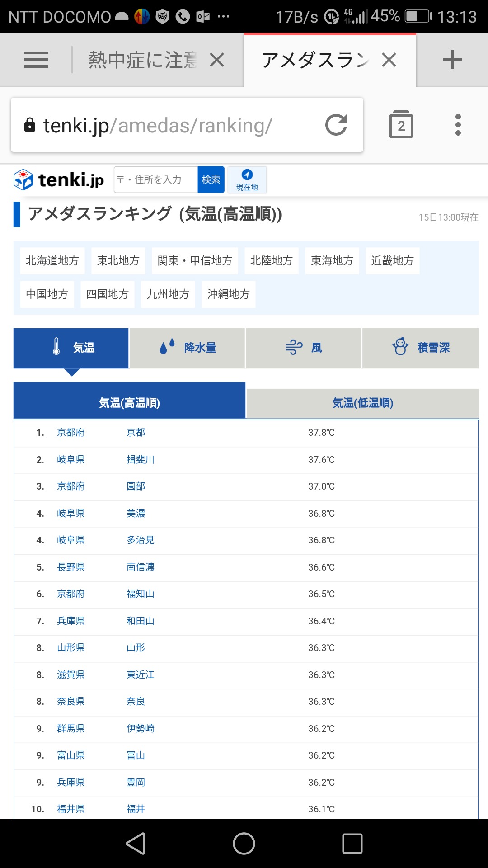Viewport: 488px width, 868px height.
Task: Select the 37.8℃ value for 京都
Action: 321,433
